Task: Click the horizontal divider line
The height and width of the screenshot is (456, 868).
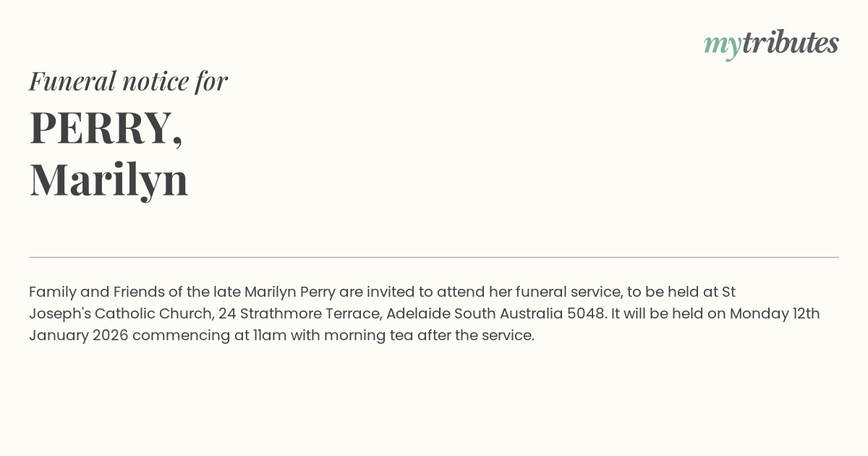Action: tap(434, 257)
